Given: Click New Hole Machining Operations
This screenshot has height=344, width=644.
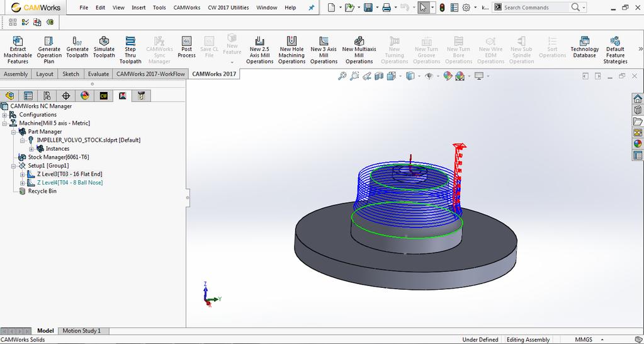Looking at the screenshot, I should tap(291, 50).
